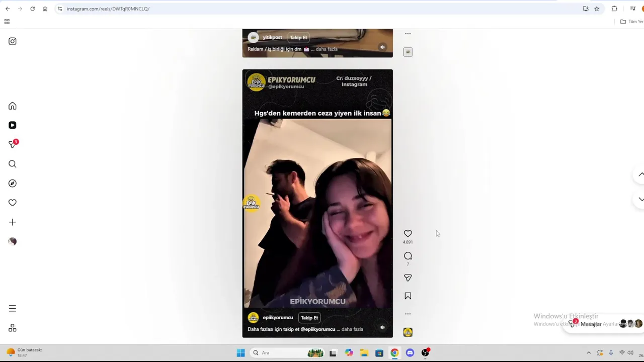Click the Instagram logo in the sidebar

click(13, 41)
